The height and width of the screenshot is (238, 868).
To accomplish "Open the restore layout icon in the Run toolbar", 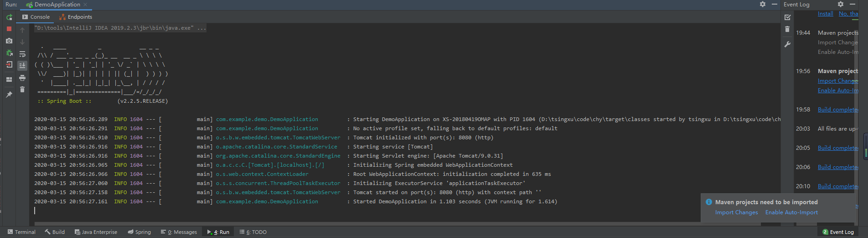I will (x=9, y=79).
